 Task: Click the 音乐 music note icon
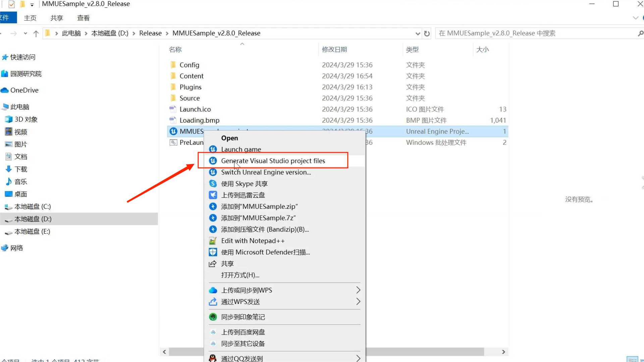(9, 182)
